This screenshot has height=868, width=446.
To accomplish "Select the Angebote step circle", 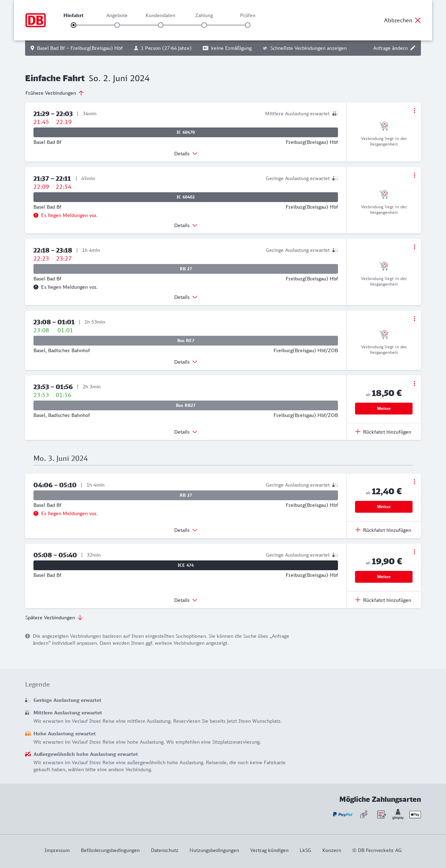I will coord(117,25).
